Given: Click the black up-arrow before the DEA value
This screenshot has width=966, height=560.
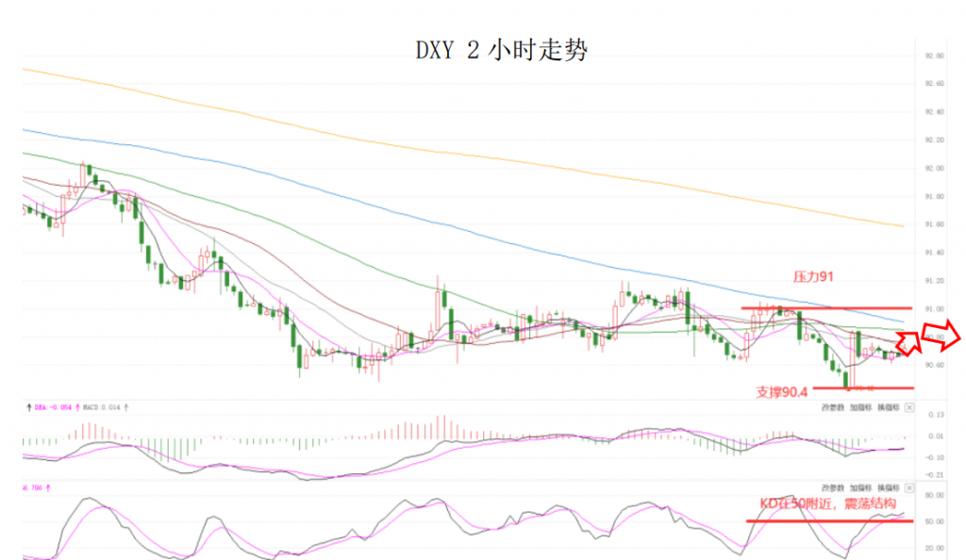Looking at the screenshot, I should (x=29, y=407).
